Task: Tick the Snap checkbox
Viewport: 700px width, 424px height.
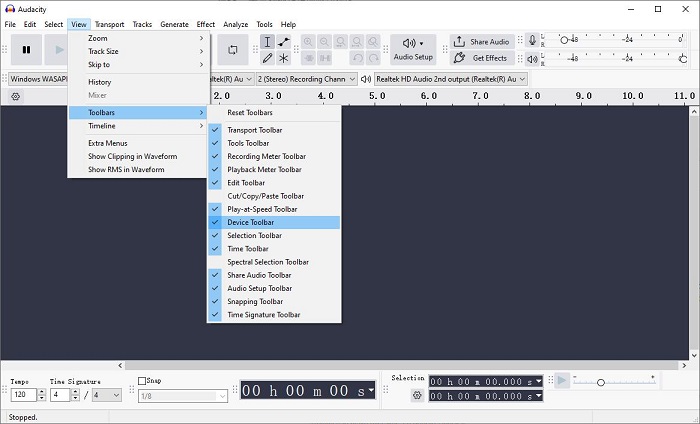Action: (x=142, y=381)
